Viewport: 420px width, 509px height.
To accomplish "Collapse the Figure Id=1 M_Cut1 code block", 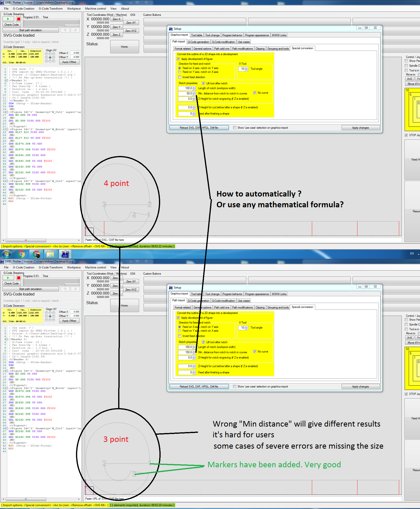I will [7, 112].
